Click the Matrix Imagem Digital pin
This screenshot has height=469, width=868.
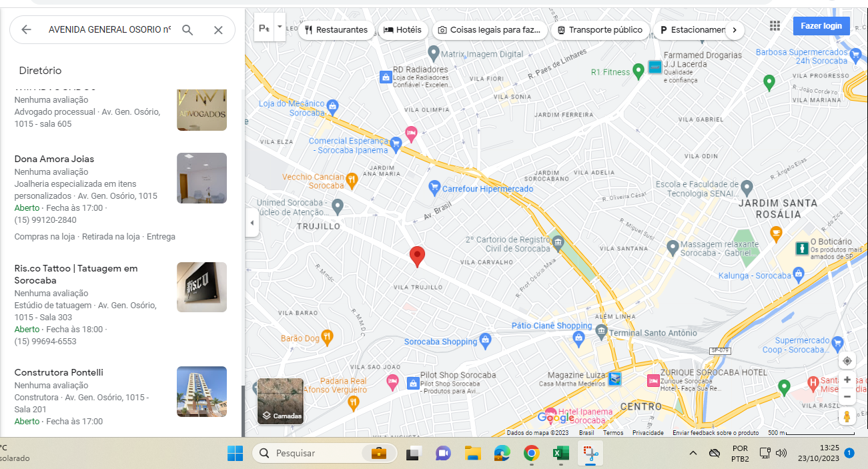(x=433, y=52)
